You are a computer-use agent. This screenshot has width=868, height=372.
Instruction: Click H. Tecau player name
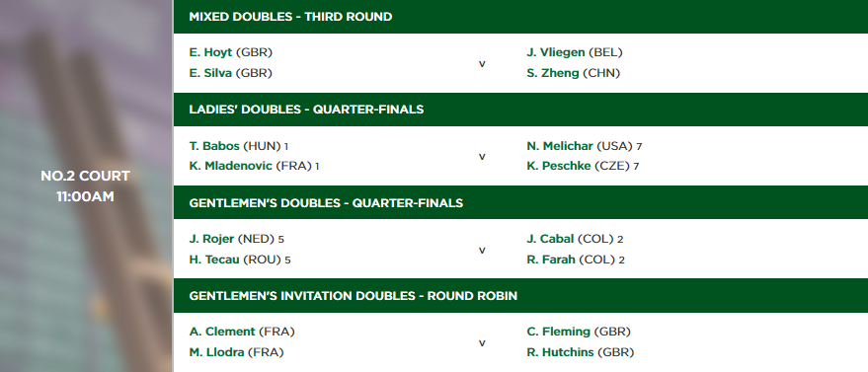(214, 260)
